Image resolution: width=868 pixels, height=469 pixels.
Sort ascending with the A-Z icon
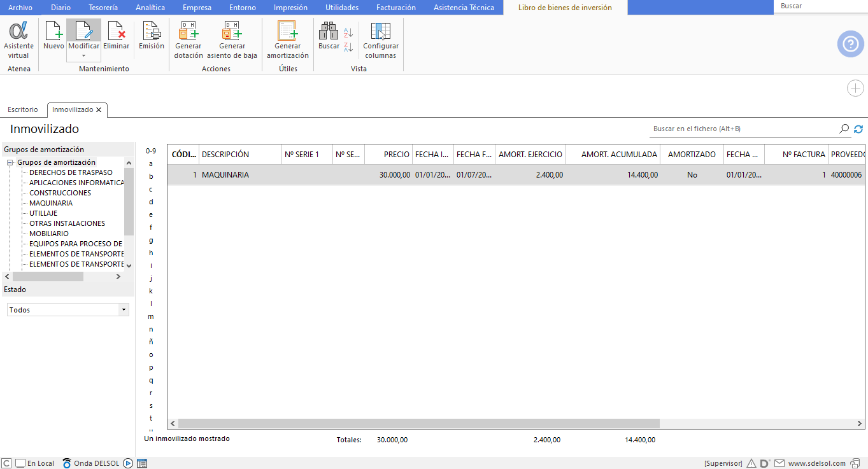[x=348, y=32]
